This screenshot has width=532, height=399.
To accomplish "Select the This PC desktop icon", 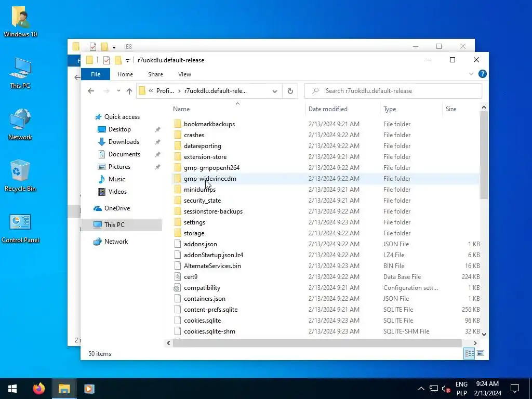I will click(20, 73).
